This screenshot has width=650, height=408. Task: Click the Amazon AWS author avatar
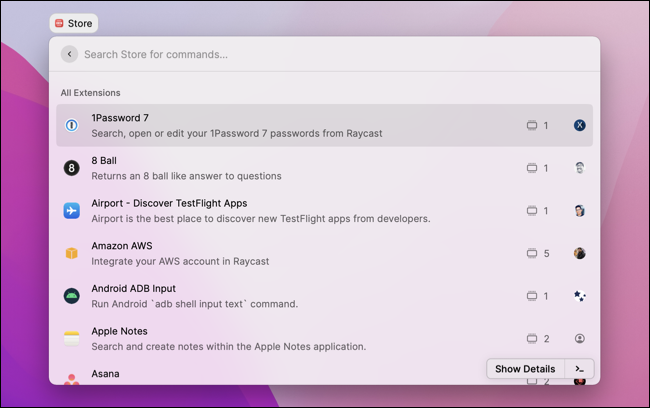[x=580, y=253]
